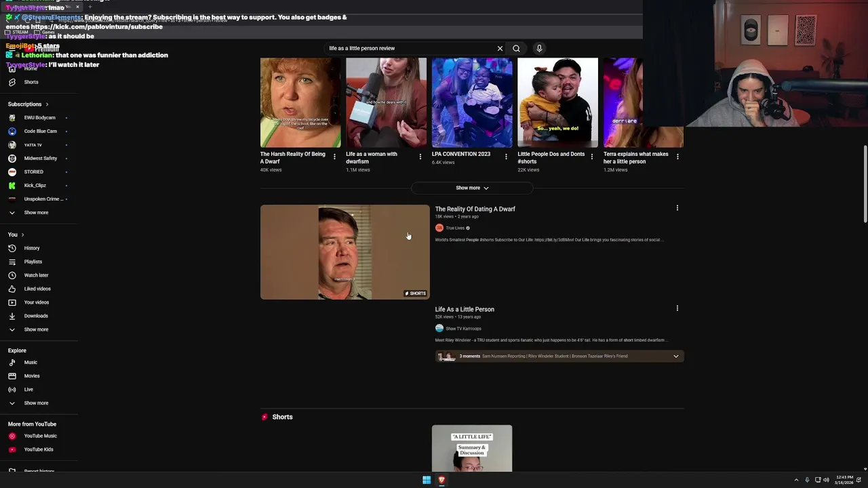Open The Harsh Reality Of Being A Dwarf thumbnail
Screen dimensions: 868x488
tap(300, 102)
